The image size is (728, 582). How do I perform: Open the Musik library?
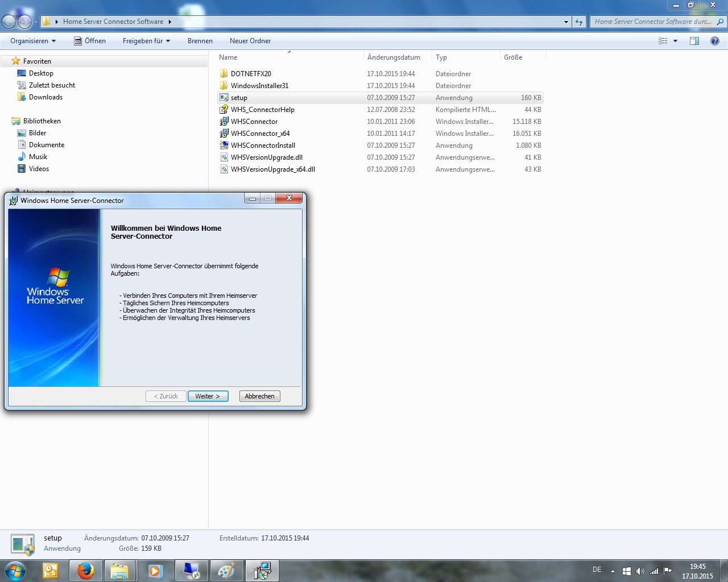point(38,156)
